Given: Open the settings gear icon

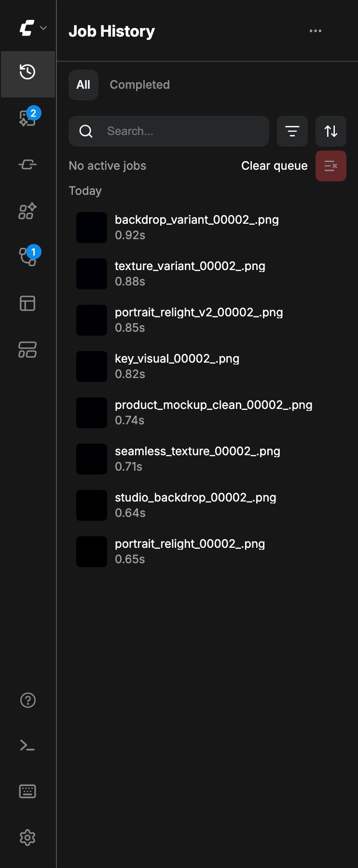Looking at the screenshot, I should pos(28,838).
